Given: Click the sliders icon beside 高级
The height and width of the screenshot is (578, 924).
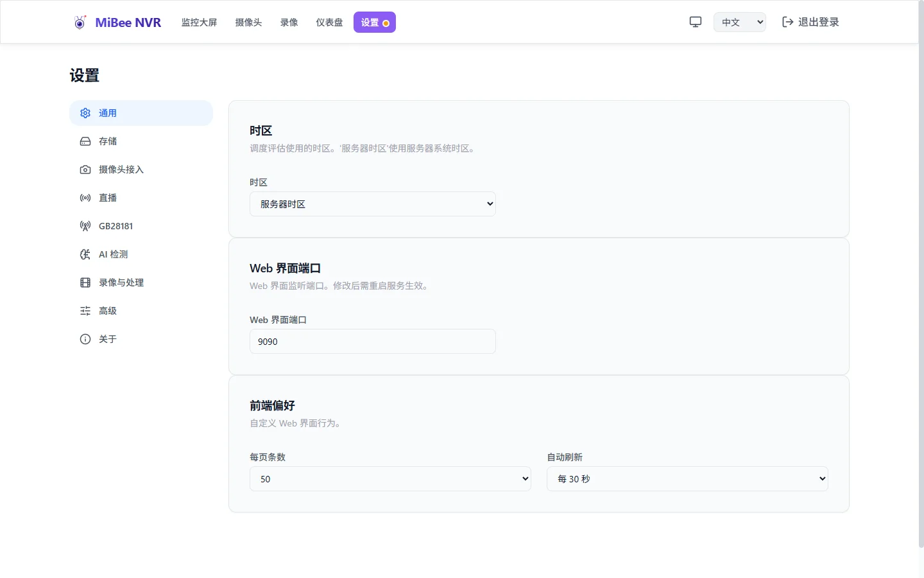Looking at the screenshot, I should pos(85,311).
